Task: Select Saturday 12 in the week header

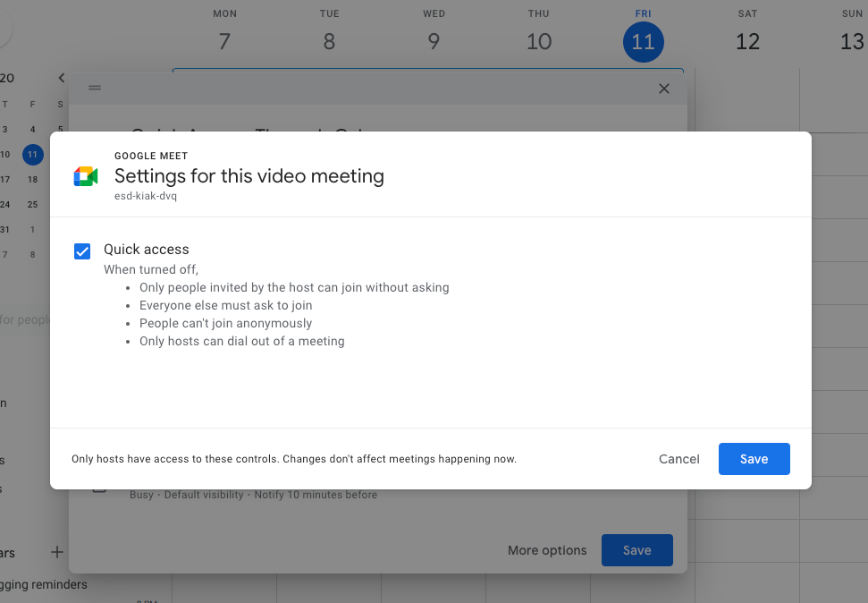Action: 747,42
